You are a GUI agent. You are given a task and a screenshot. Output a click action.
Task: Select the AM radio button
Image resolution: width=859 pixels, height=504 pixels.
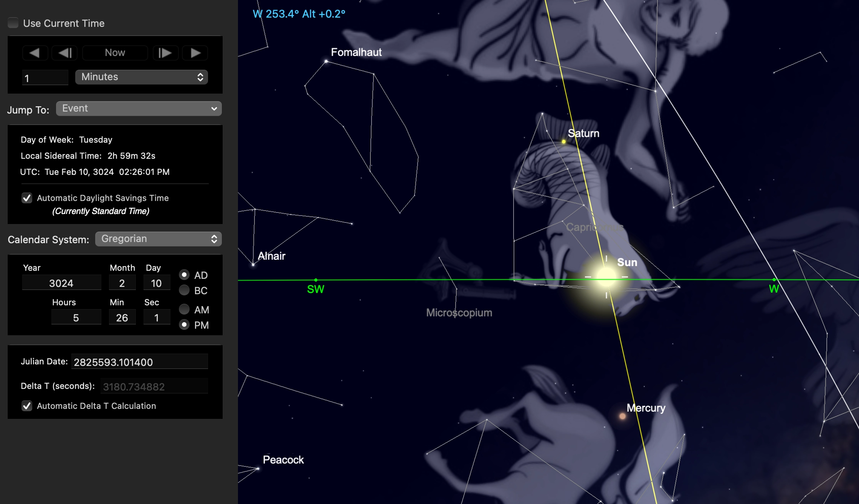coord(184,309)
